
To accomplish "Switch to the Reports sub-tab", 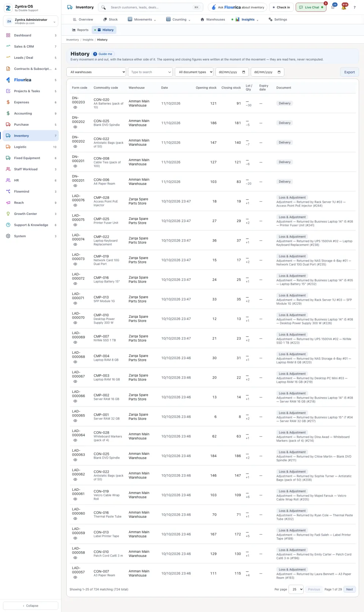I will (x=80, y=30).
